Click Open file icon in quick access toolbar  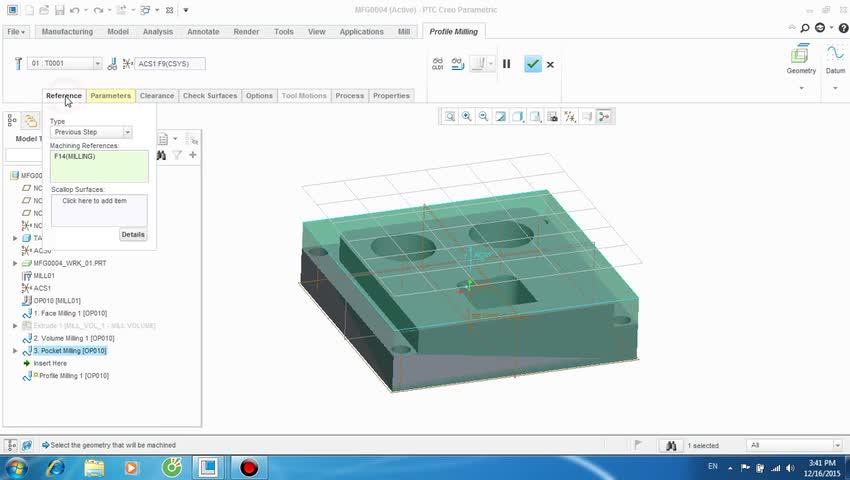(44, 10)
